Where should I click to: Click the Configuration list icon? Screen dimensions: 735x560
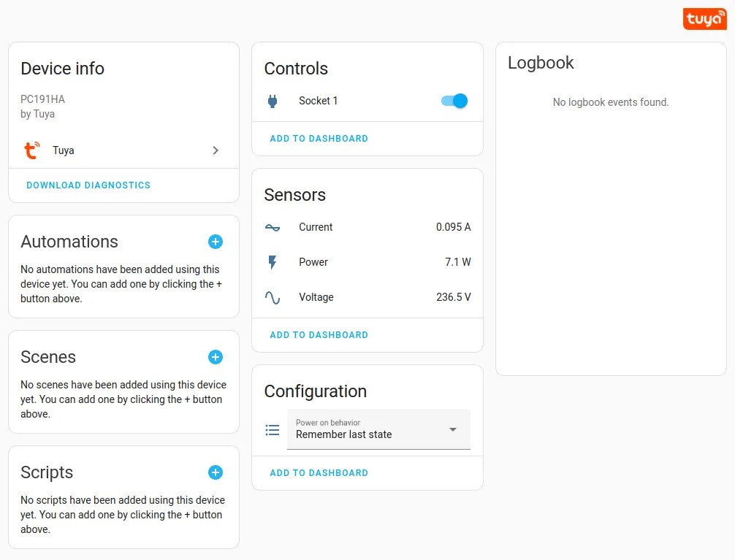point(272,430)
